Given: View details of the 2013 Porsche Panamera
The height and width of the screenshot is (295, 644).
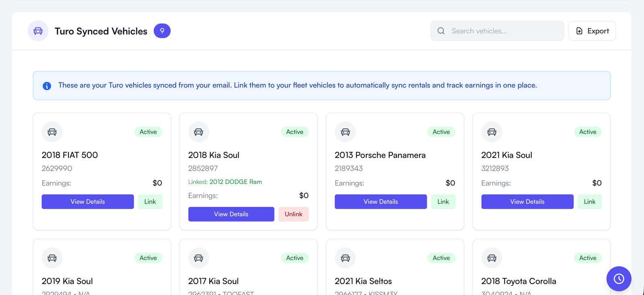Looking at the screenshot, I should (x=380, y=202).
